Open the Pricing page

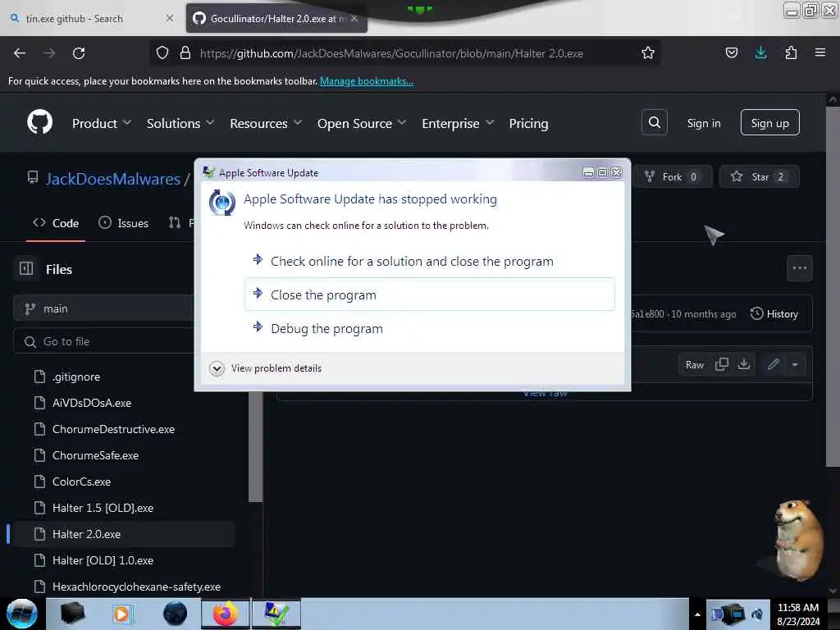[x=528, y=124]
